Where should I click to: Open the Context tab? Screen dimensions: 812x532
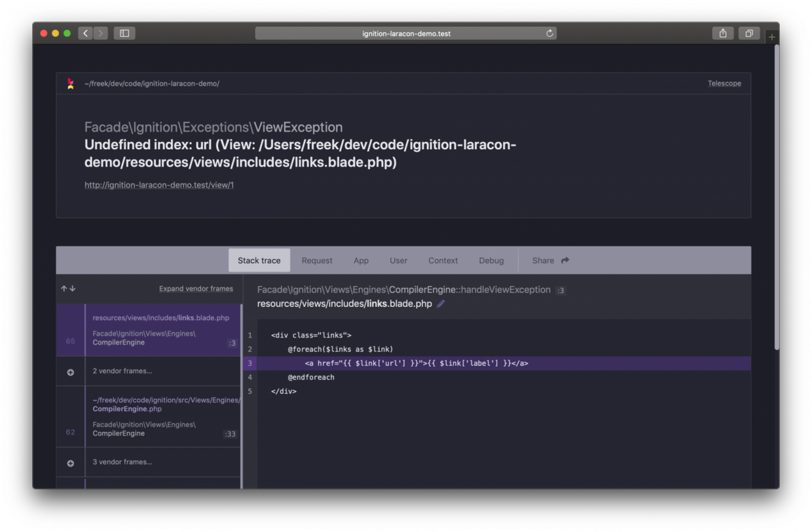click(x=443, y=260)
